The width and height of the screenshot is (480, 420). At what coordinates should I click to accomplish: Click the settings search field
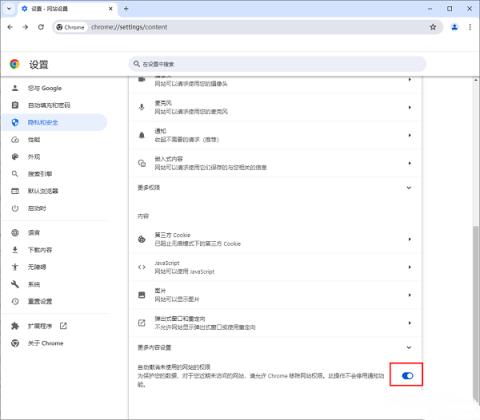(277, 64)
